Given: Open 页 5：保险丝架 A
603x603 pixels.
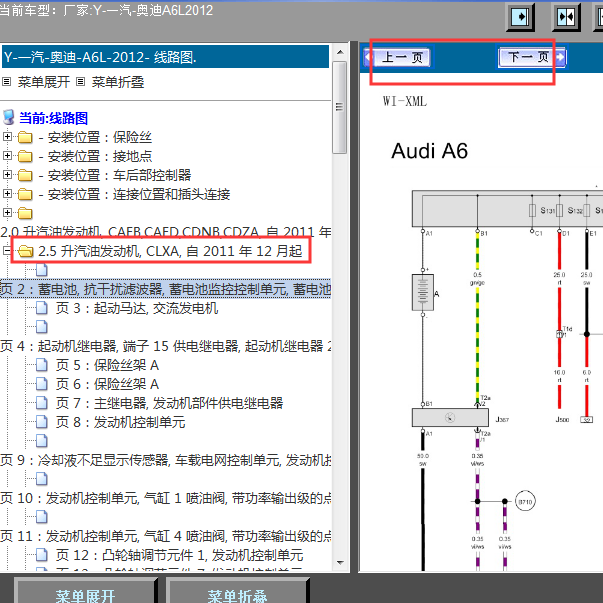Looking at the screenshot, I should 107,365.
